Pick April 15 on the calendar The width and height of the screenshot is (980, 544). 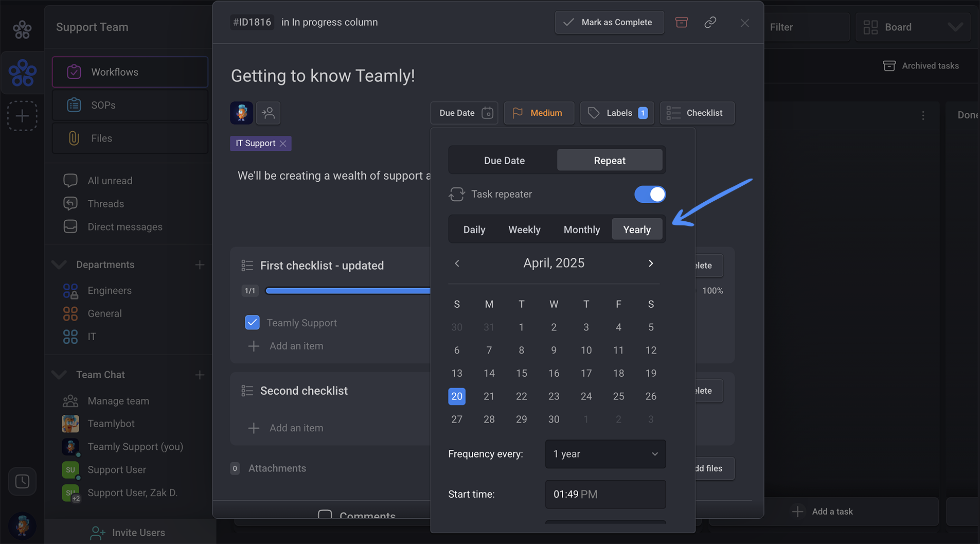(x=521, y=373)
